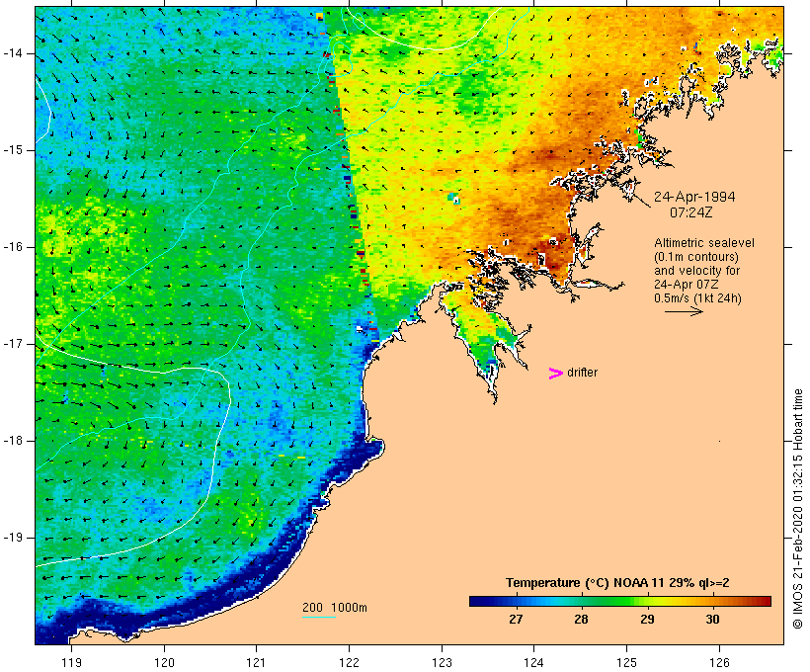Screen dimensions: 810x672
Task: Click the temperature colorbar gradient
Action: coord(620,601)
